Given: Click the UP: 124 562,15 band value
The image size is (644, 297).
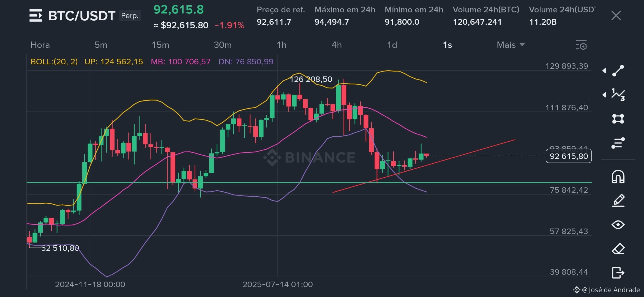Looking at the screenshot, I should (x=114, y=62).
